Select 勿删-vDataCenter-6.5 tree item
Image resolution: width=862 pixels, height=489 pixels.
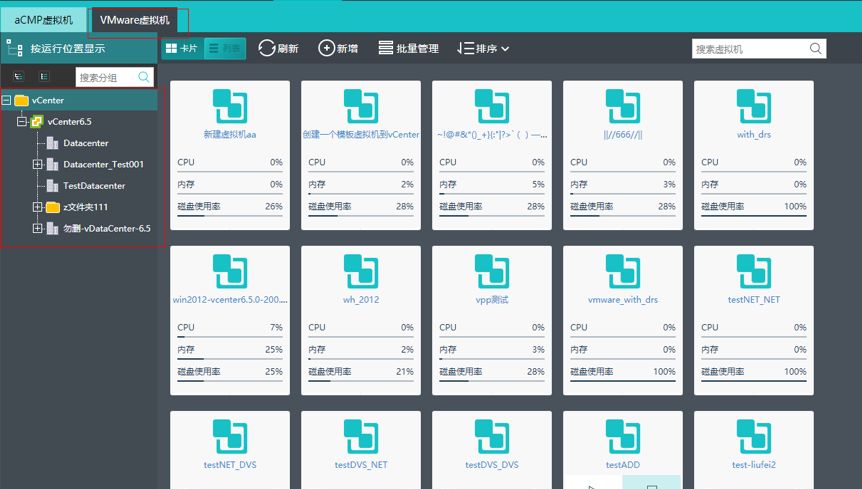click(x=107, y=229)
